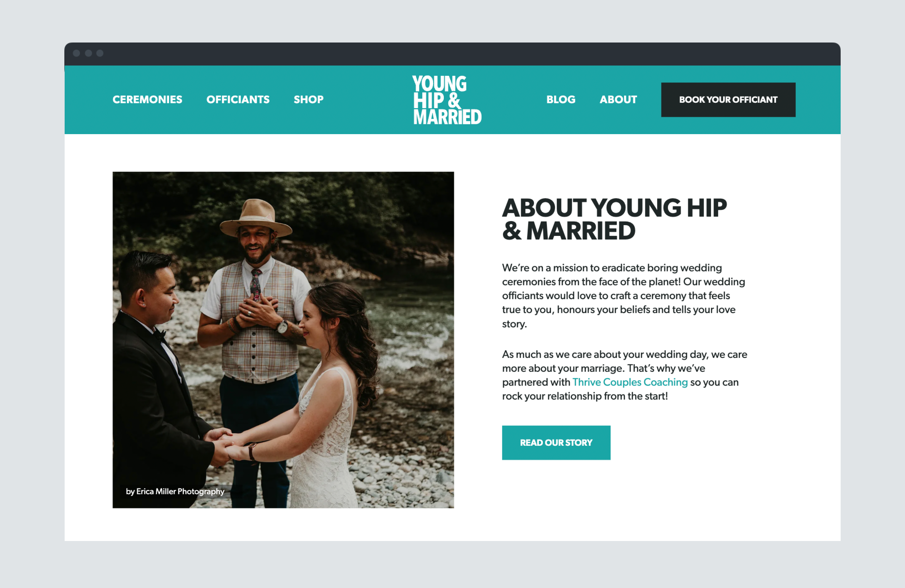Click the Read Our Story button

(x=556, y=442)
